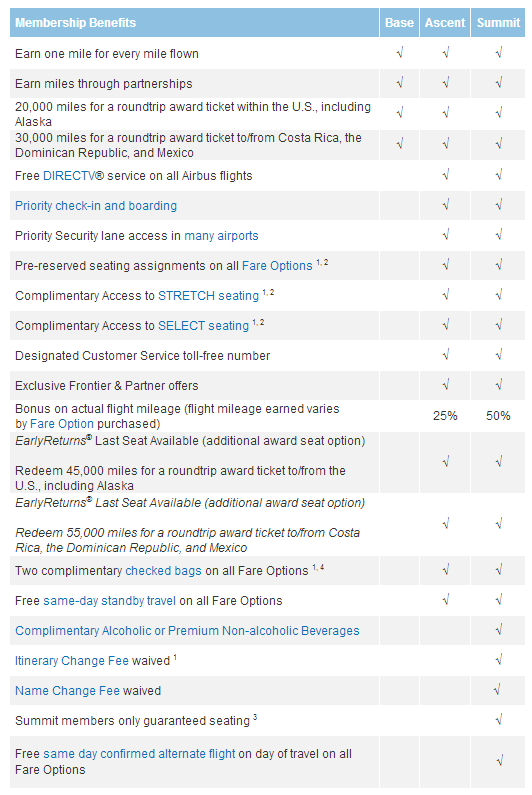Follow same day confirmed alternate flight link
The height and width of the screenshot is (795, 532).
pyautogui.click(x=139, y=754)
